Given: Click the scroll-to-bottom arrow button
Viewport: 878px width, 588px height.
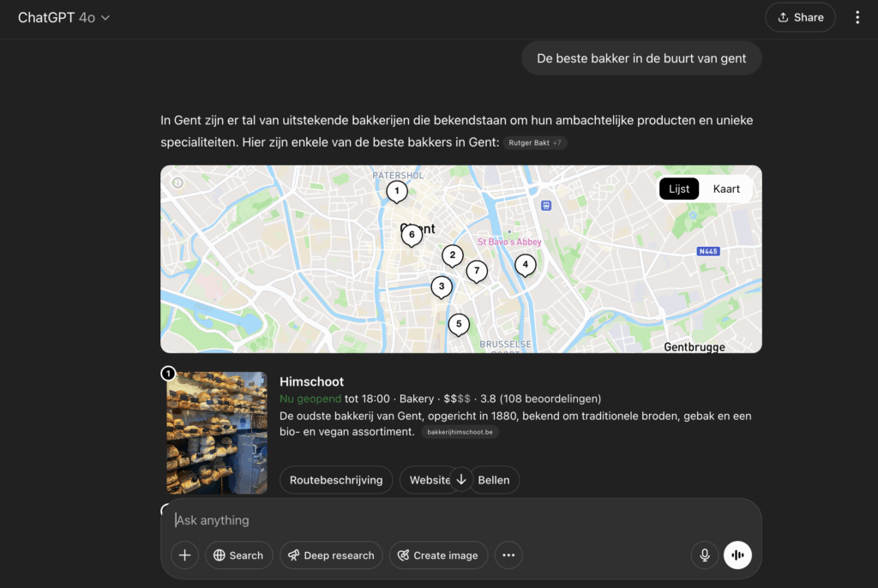Looking at the screenshot, I should 461,479.
